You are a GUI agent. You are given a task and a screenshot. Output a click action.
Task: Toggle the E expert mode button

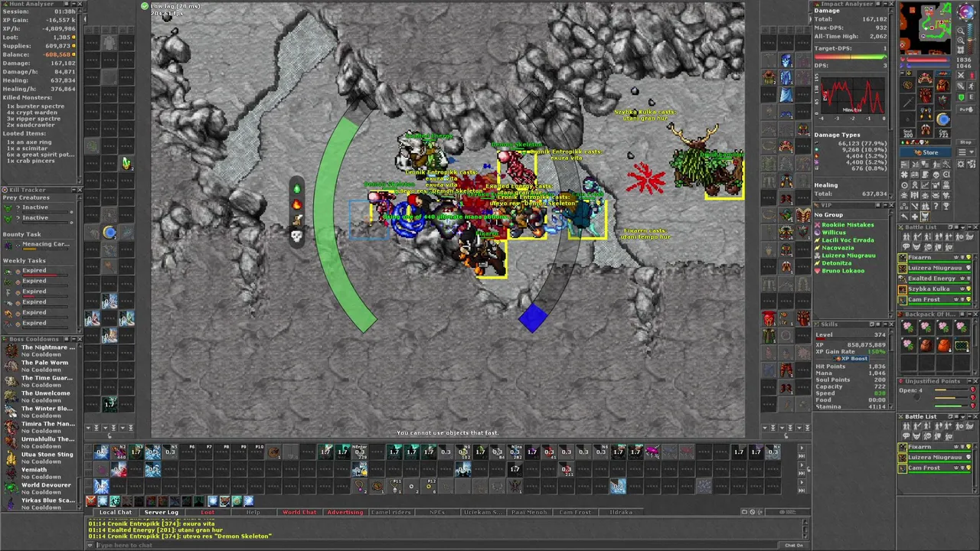point(972,96)
